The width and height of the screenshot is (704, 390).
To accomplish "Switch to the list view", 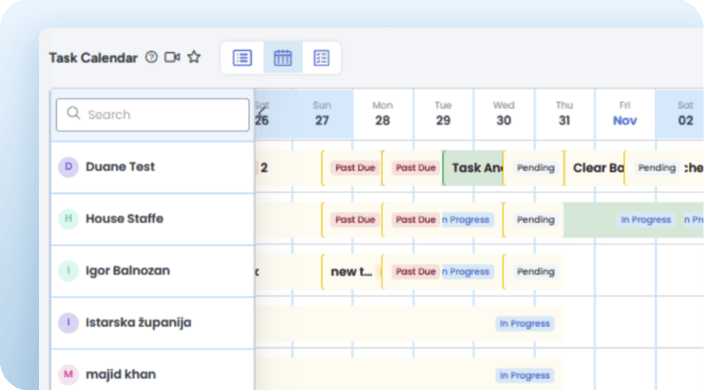I will [242, 58].
